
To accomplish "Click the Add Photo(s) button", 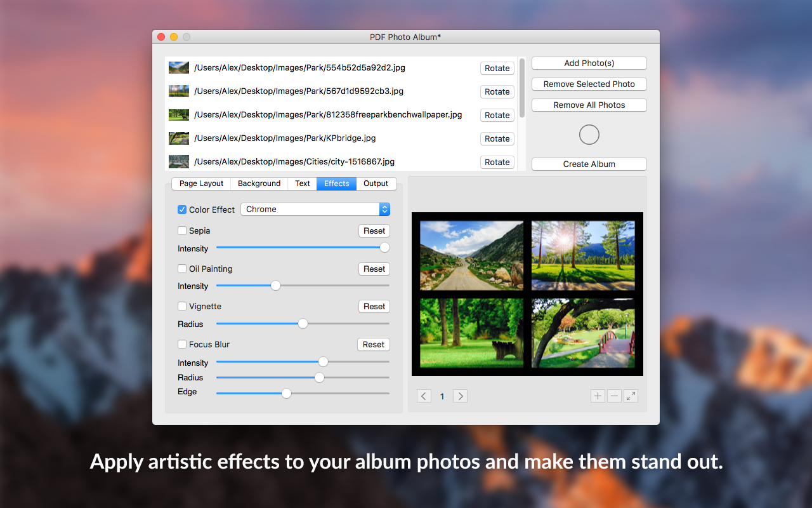I will point(589,63).
